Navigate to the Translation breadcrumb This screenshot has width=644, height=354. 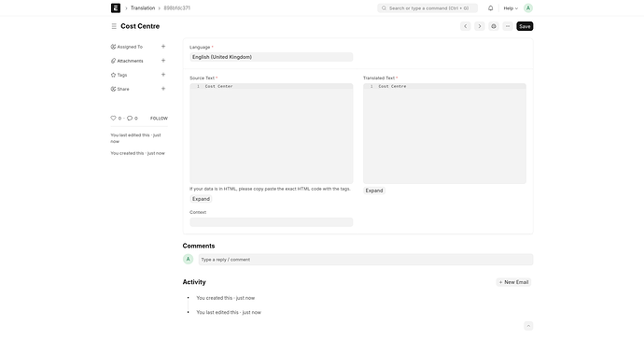(x=143, y=7)
